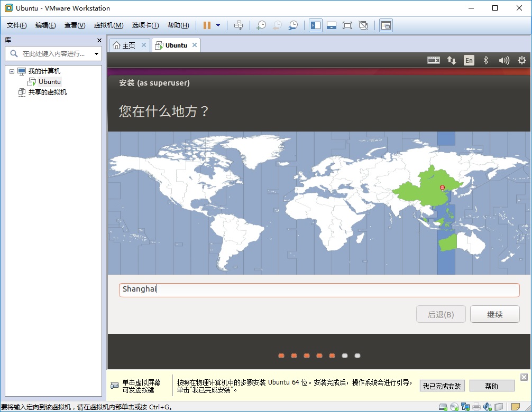The width and height of the screenshot is (532, 412).
Task: Close the yellow installation hint bar
Action: (x=524, y=377)
